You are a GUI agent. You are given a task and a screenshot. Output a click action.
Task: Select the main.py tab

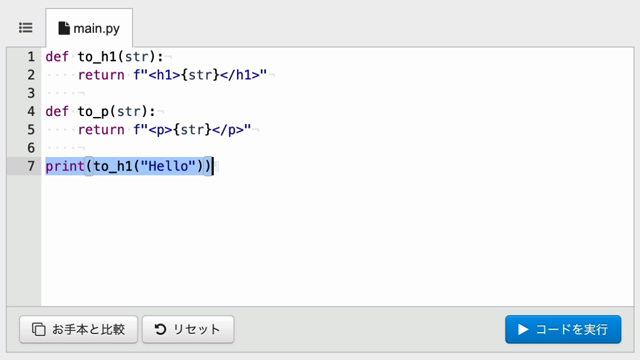89,28
